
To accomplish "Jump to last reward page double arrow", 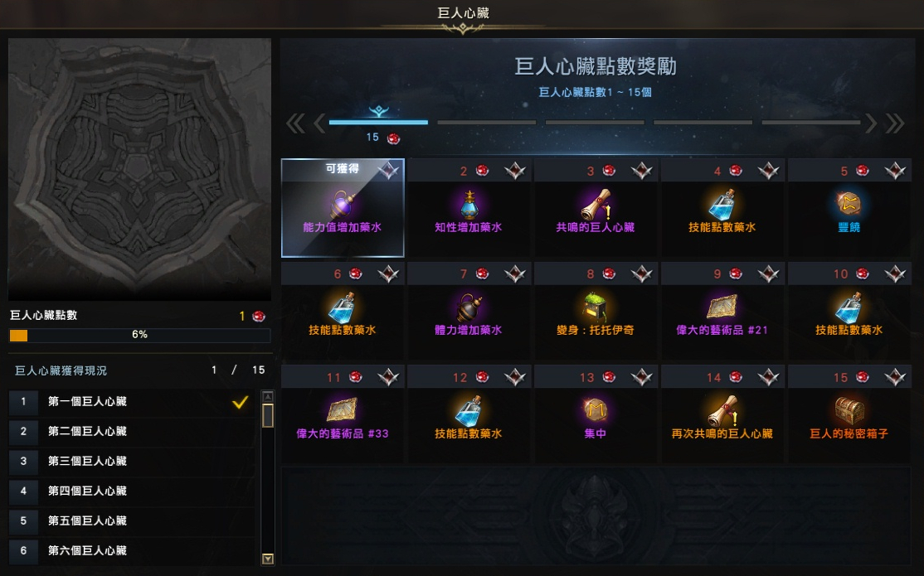I will [894, 123].
